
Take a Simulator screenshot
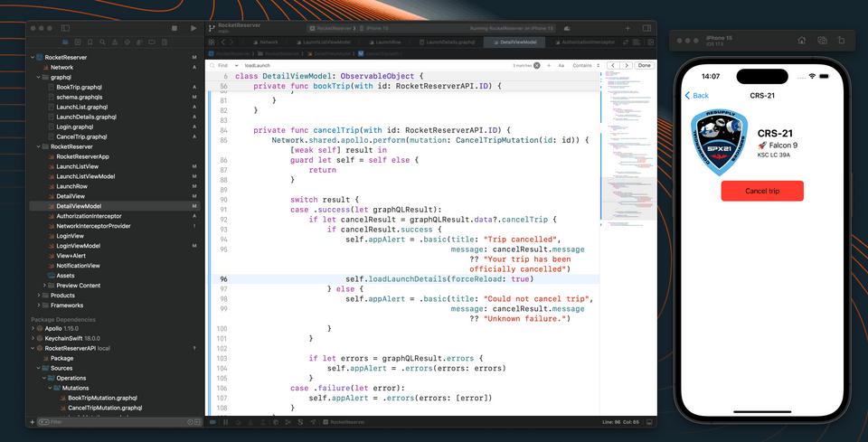[823, 41]
